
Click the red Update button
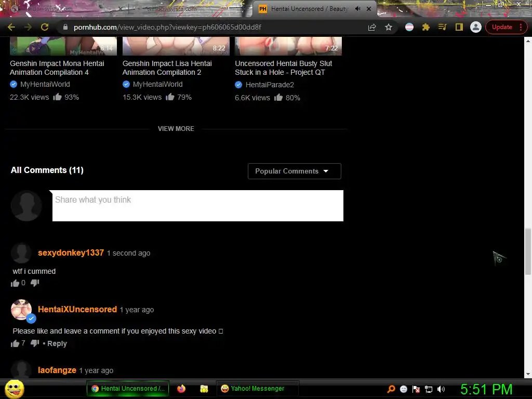[502, 27]
